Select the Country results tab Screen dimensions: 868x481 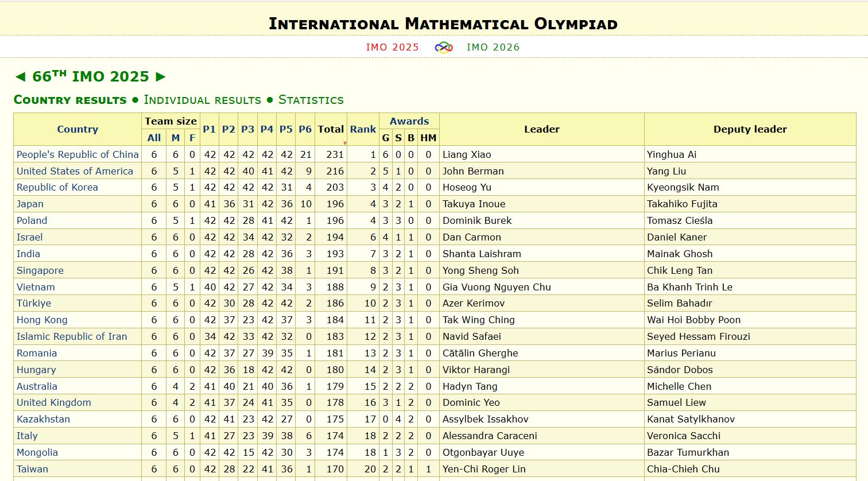[x=70, y=100]
